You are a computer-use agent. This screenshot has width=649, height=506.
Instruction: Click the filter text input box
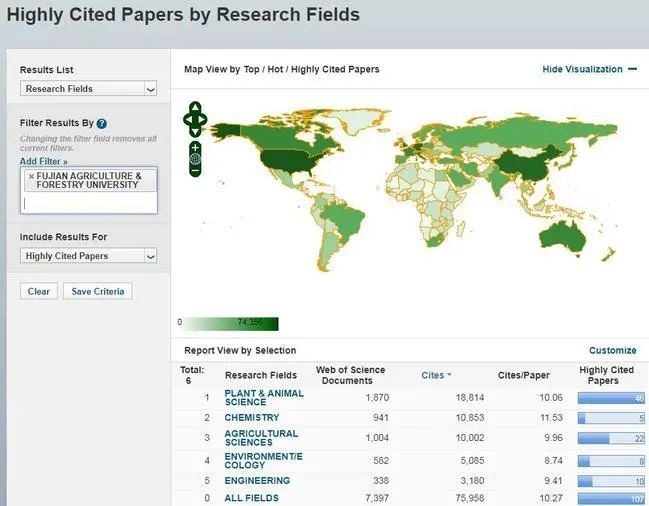click(x=89, y=203)
